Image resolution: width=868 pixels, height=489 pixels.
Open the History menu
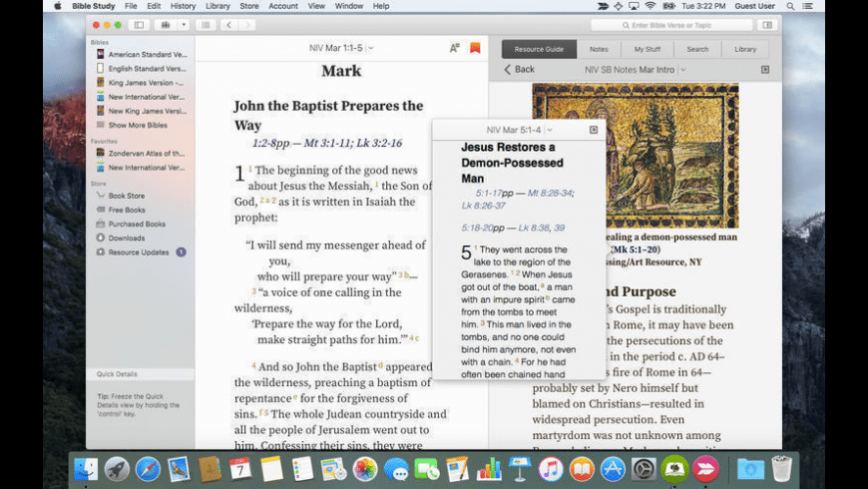(183, 6)
